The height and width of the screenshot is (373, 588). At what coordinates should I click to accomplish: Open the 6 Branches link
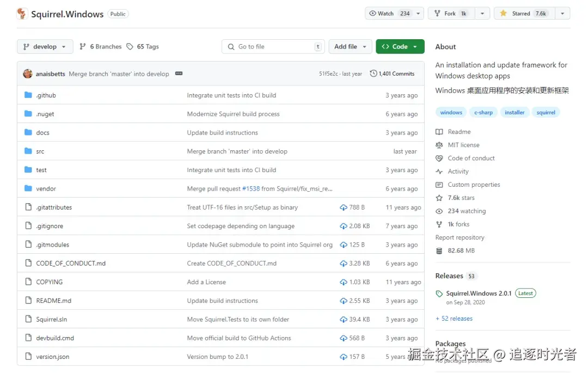click(101, 47)
